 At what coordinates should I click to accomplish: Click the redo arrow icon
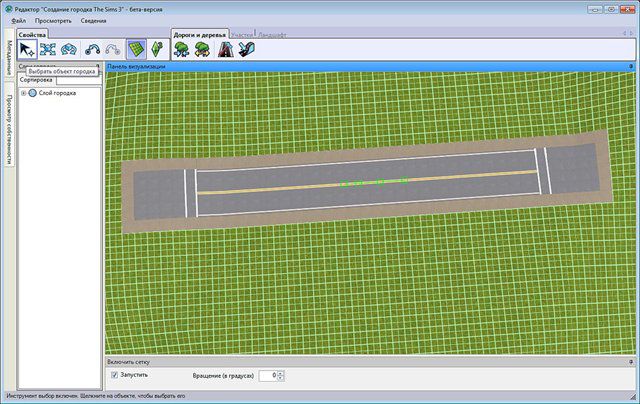pyautogui.click(x=113, y=49)
